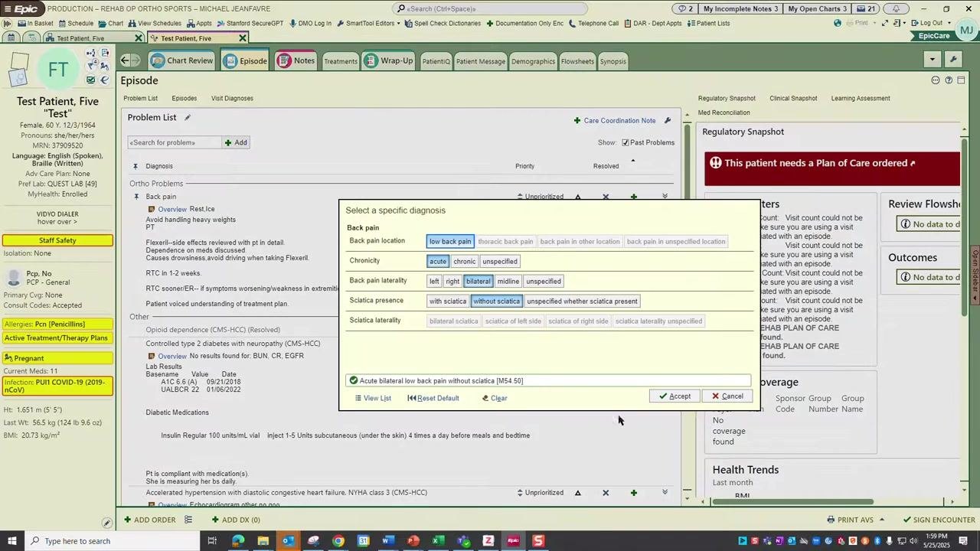Open Excel from the Windows taskbar
The width and height of the screenshot is (980, 551).
(438, 541)
